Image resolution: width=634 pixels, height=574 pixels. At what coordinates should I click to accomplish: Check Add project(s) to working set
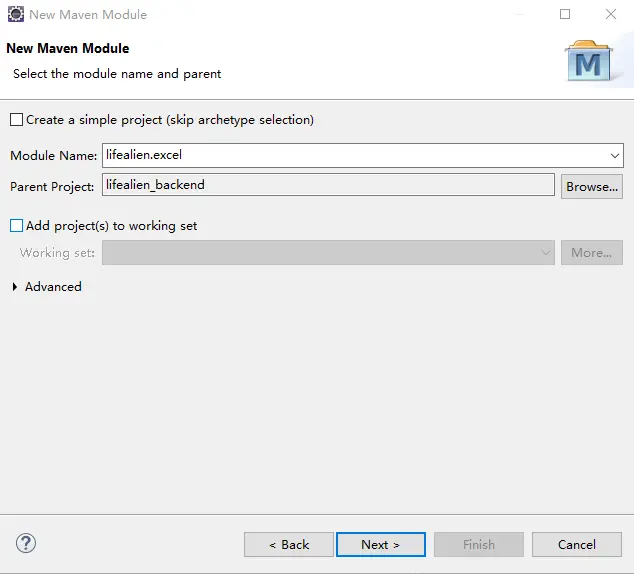point(16,226)
